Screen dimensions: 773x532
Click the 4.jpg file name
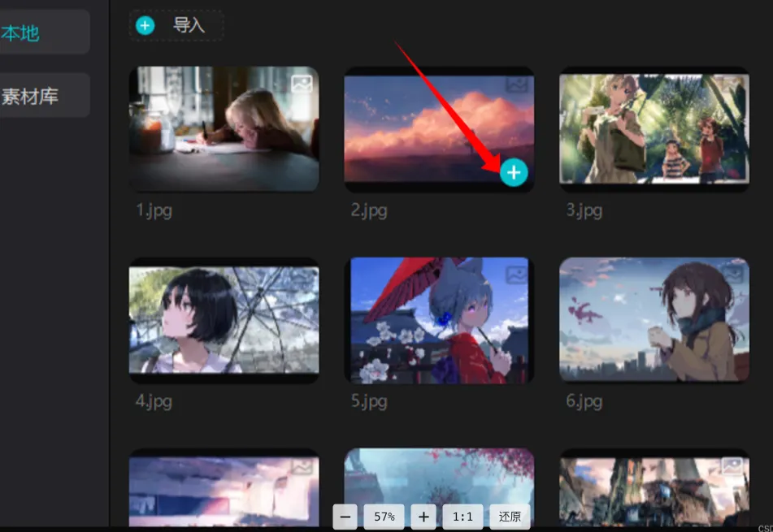coord(154,402)
